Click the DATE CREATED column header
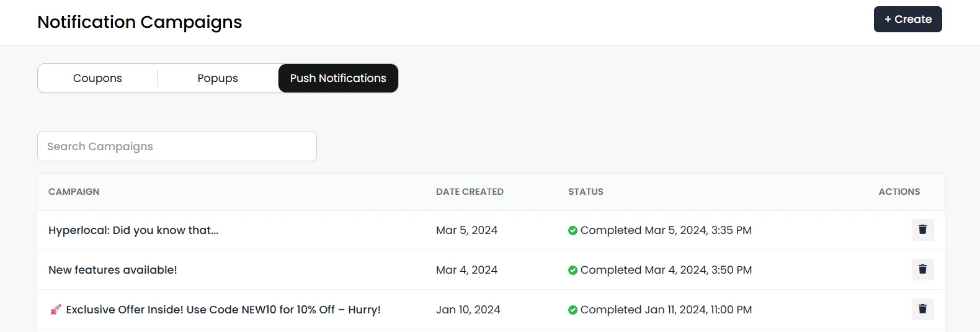The image size is (980, 332). (470, 192)
